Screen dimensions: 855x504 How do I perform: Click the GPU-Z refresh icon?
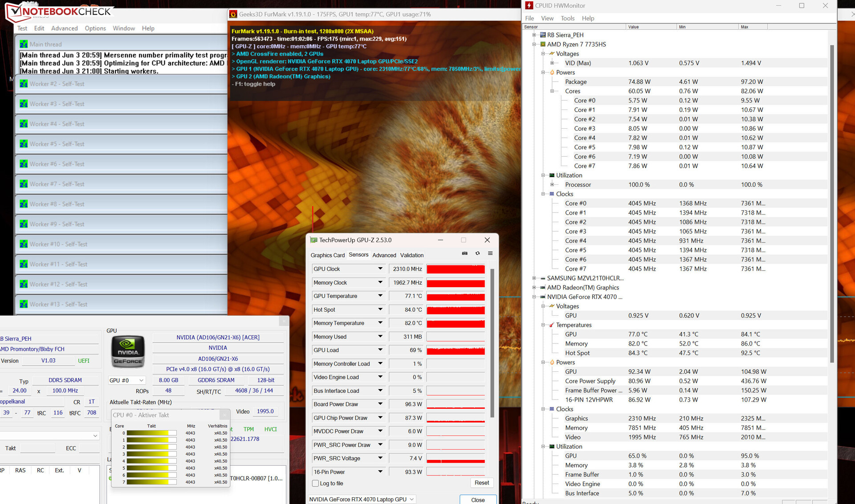pyautogui.click(x=477, y=253)
